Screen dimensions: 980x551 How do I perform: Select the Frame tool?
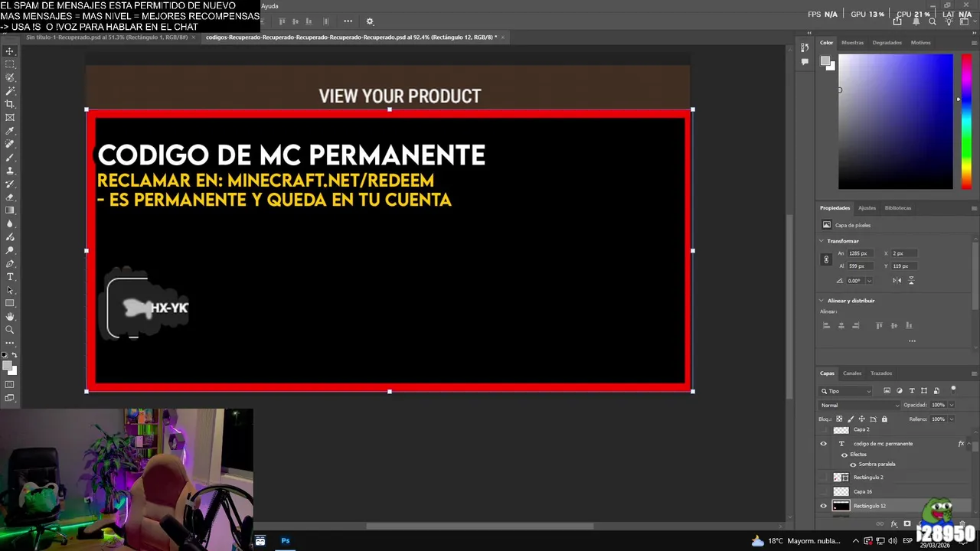point(10,117)
